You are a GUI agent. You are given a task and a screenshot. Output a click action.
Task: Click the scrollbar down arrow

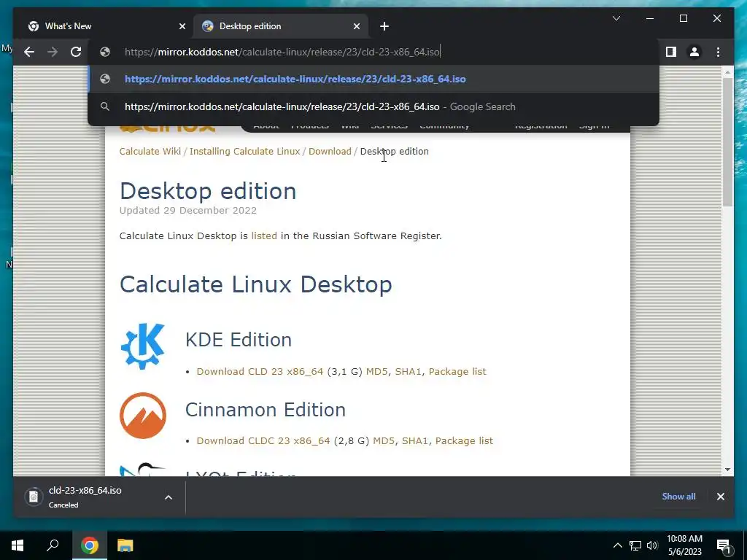tap(727, 470)
